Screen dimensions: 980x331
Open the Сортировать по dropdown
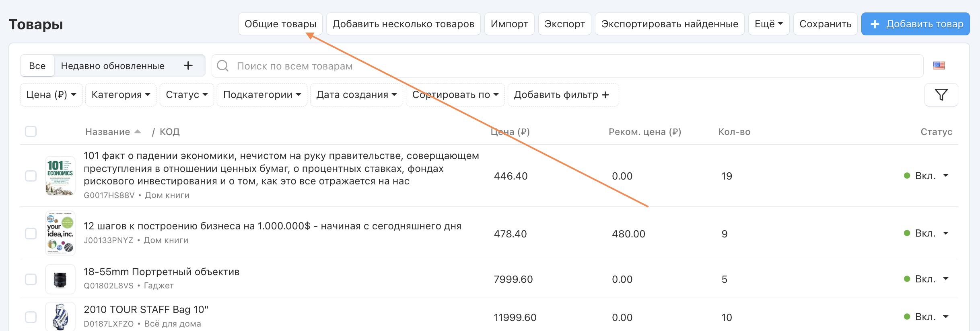click(x=455, y=95)
